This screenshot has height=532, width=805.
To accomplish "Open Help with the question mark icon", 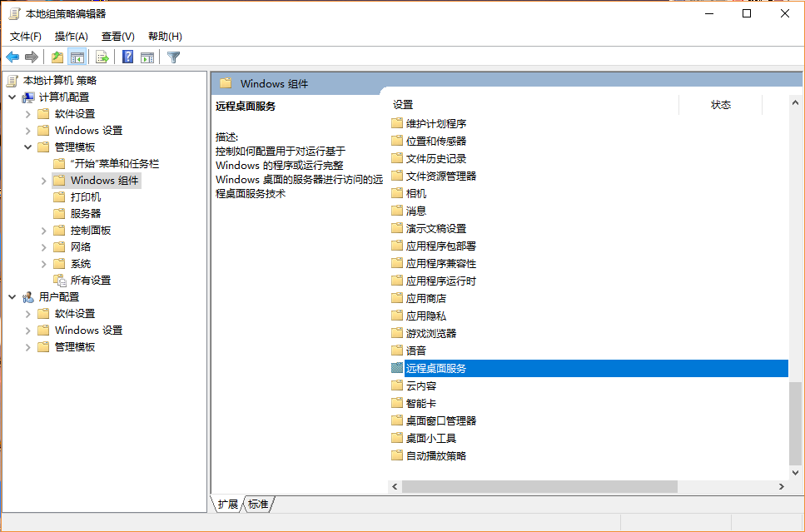I will pyautogui.click(x=128, y=57).
